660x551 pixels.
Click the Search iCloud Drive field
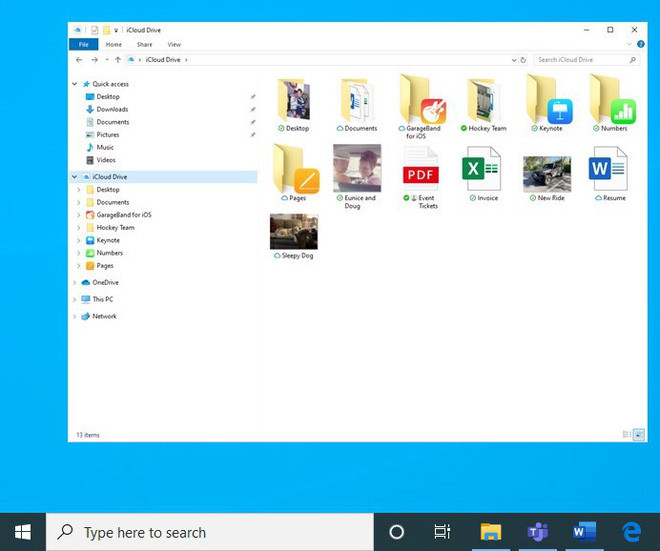pyautogui.click(x=583, y=60)
